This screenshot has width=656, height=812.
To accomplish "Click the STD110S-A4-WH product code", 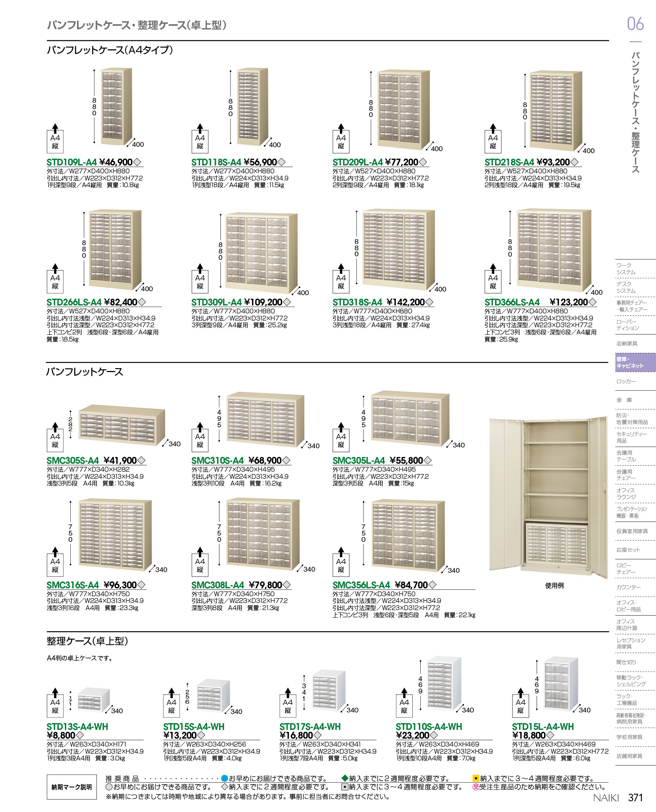I will pyautogui.click(x=429, y=727).
